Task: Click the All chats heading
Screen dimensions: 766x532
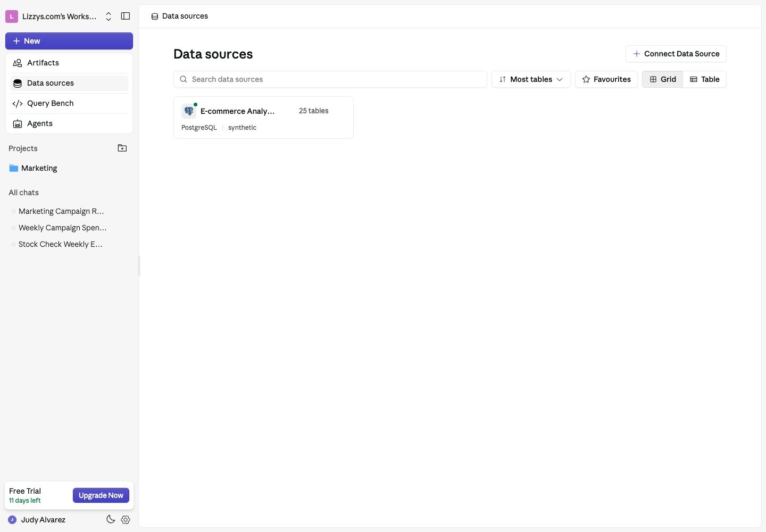Action: pyautogui.click(x=23, y=193)
